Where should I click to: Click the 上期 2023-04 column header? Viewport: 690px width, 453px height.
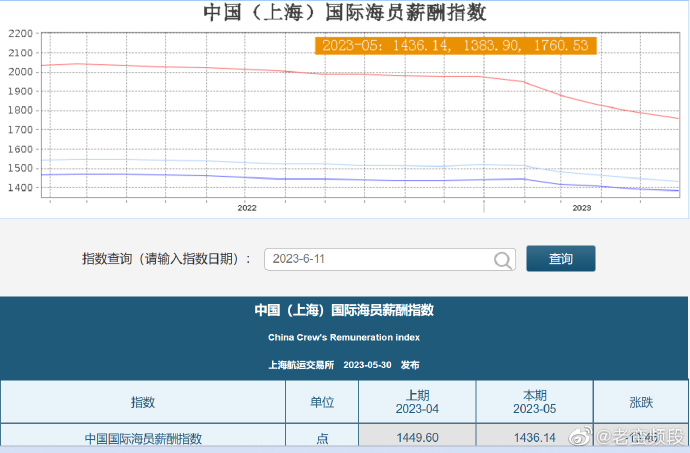418,402
